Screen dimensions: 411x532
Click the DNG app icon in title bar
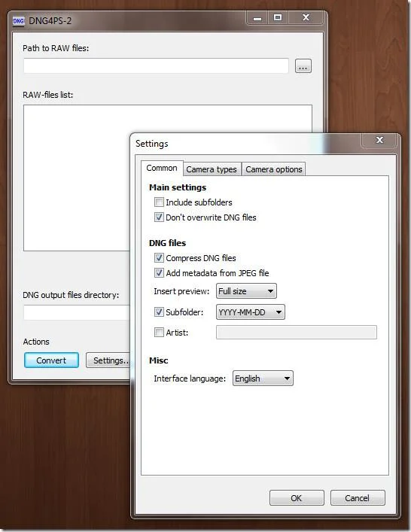pos(18,21)
